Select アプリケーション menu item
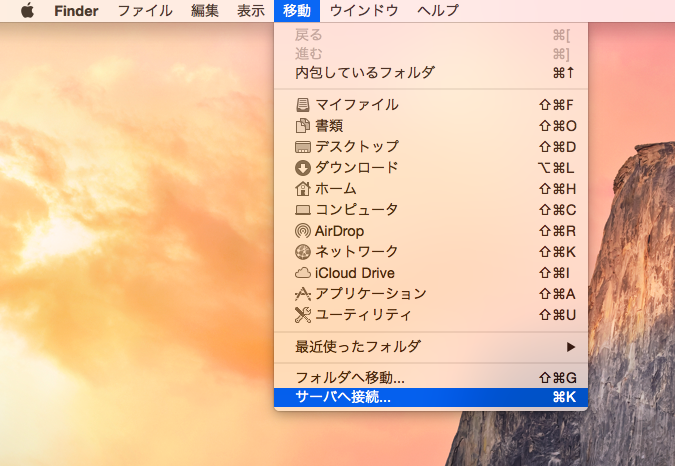This screenshot has width=675, height=466. [431, 294]
